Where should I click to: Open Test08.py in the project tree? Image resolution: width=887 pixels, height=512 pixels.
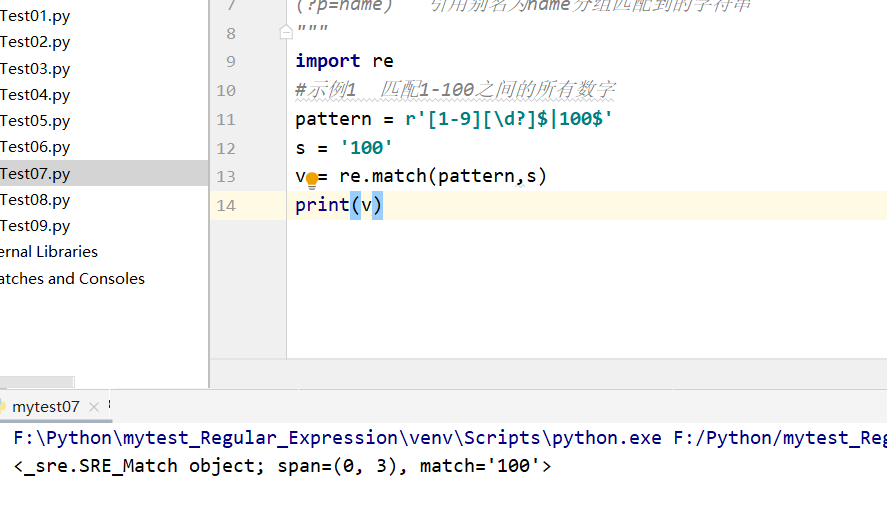click(x=35, y=200)
